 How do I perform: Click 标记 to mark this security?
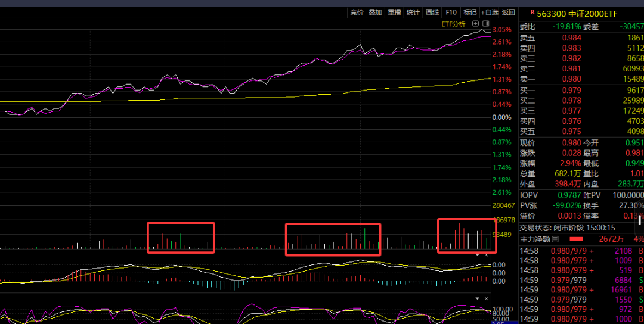pos(470,13)
